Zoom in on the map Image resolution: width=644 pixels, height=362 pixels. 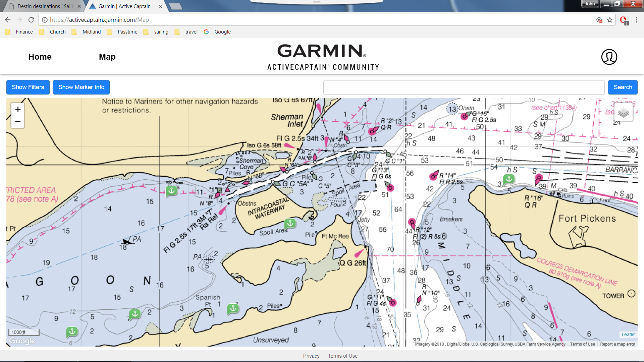[18, 109]
